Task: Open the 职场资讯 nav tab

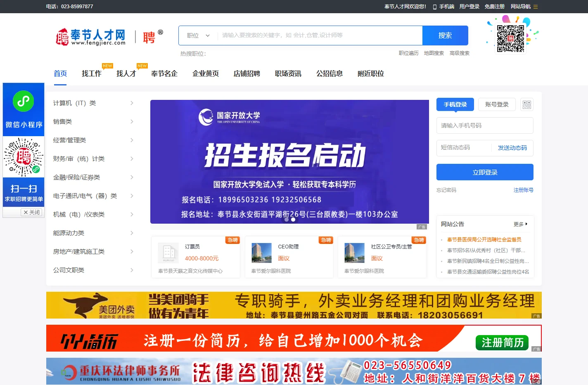Action: pos(288,73)
